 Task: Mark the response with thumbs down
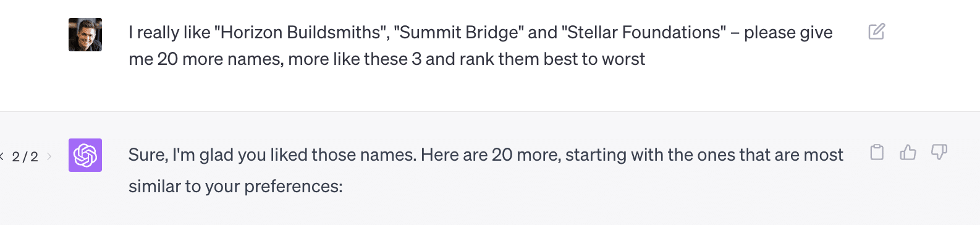coord(939,152)
